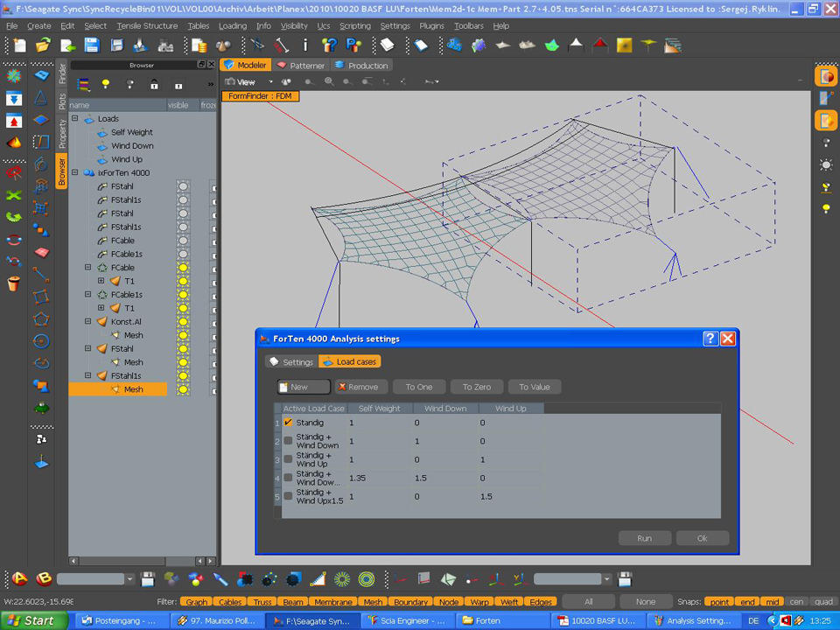Open the Tensile Structure menu

point(146,26)
